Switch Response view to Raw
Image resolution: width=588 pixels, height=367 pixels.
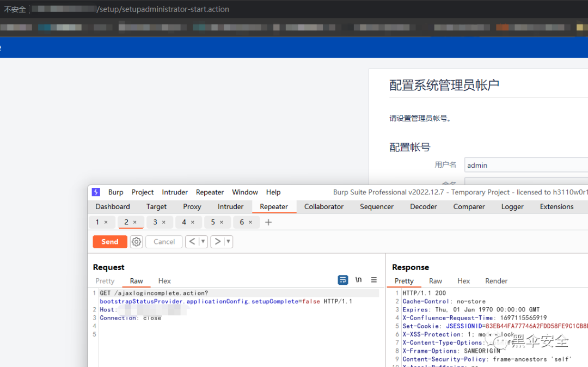pyautogui.click(x=436, y=281)
